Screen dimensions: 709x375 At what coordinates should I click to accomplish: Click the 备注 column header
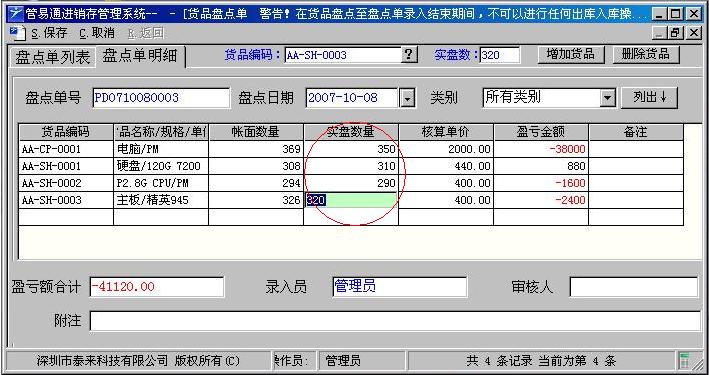tap(636, 132)
